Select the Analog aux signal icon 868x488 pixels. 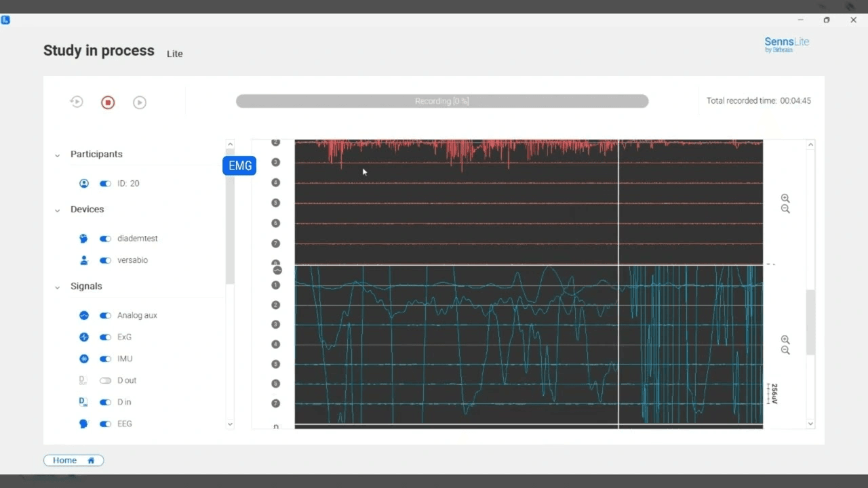click(x=83, y=315)
